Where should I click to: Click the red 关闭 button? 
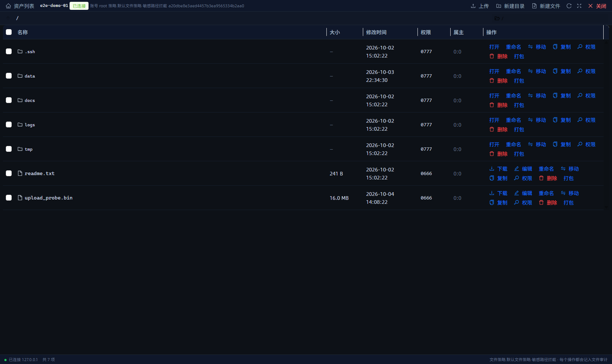click(x=597, y=6)
